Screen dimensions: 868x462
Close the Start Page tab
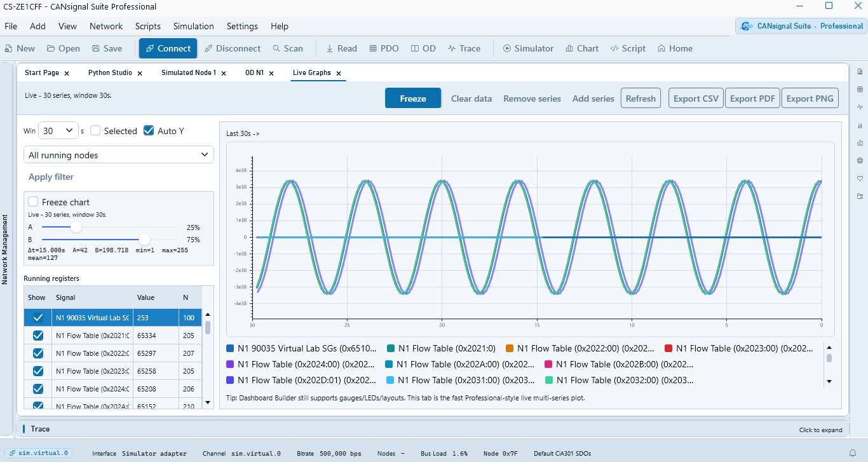(x=67, y=73)
